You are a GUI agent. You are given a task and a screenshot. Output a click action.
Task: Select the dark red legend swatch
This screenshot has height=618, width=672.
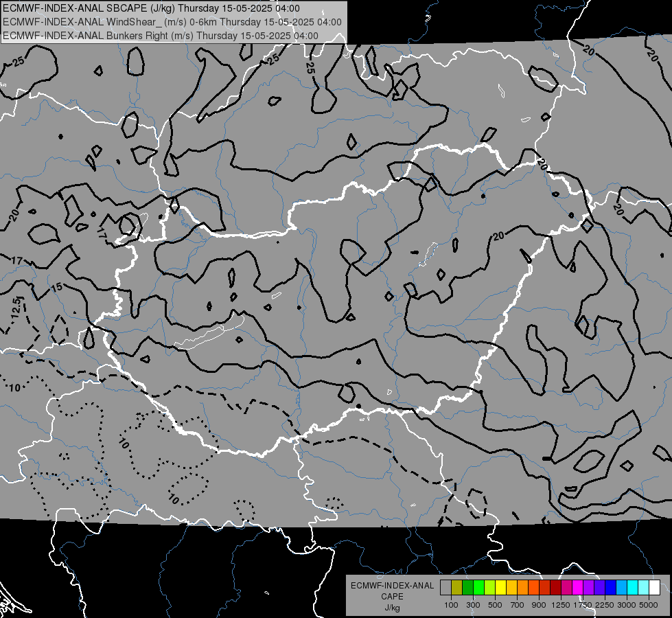pos(555,588)
